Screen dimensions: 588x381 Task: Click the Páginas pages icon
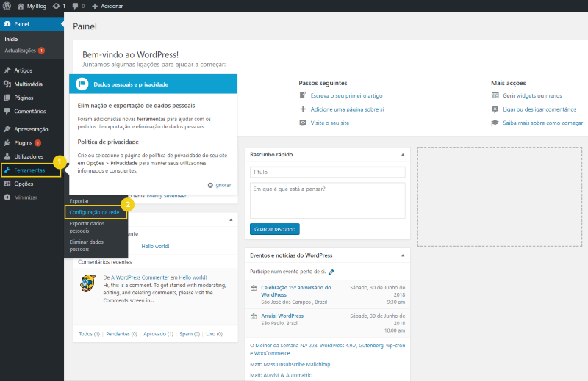(x=7, y=98)
